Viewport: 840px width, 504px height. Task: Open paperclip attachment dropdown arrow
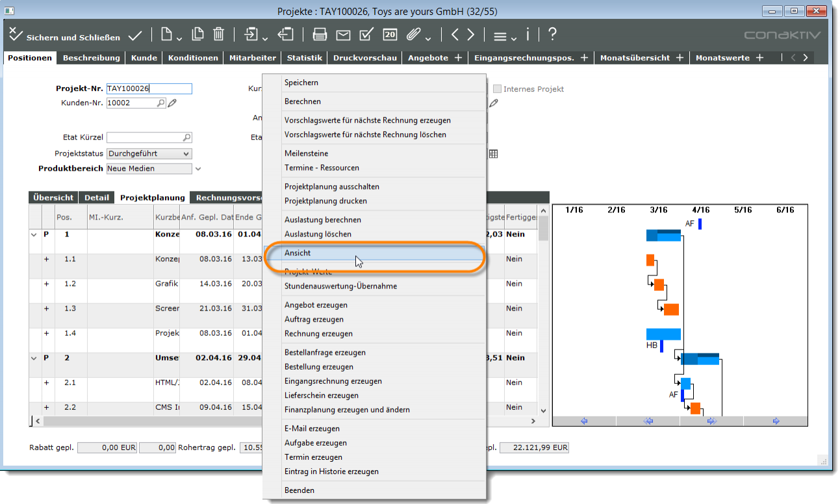pyautogui.click(x=430, y=38)
